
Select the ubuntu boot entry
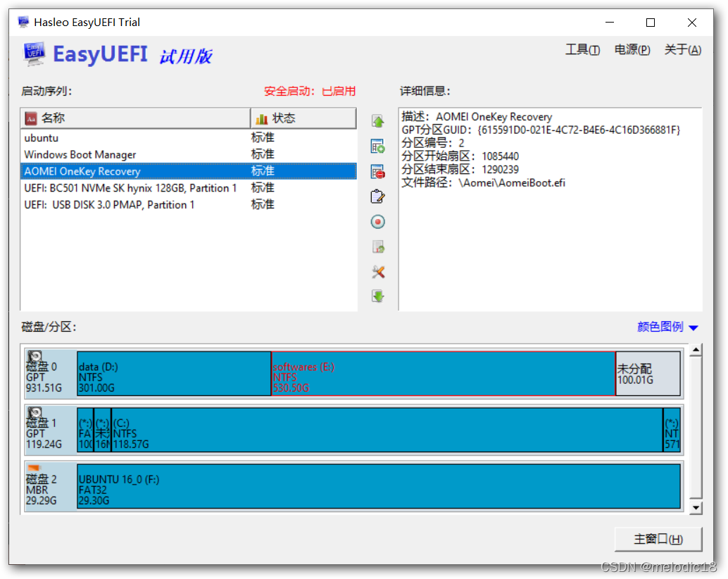pyautogui.click(x=189, y=138)
